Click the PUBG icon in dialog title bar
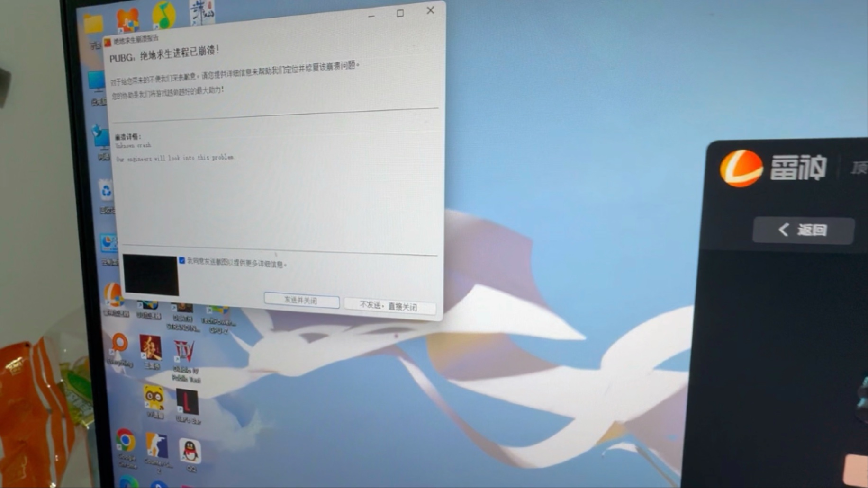This screenshot has width=868, height=488. (x=108, y=42)
